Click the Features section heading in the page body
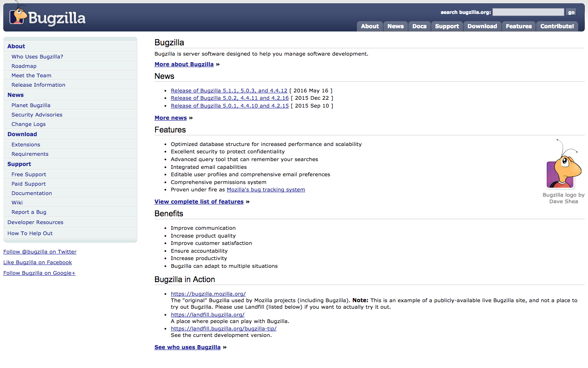 [x=170, y=130]
